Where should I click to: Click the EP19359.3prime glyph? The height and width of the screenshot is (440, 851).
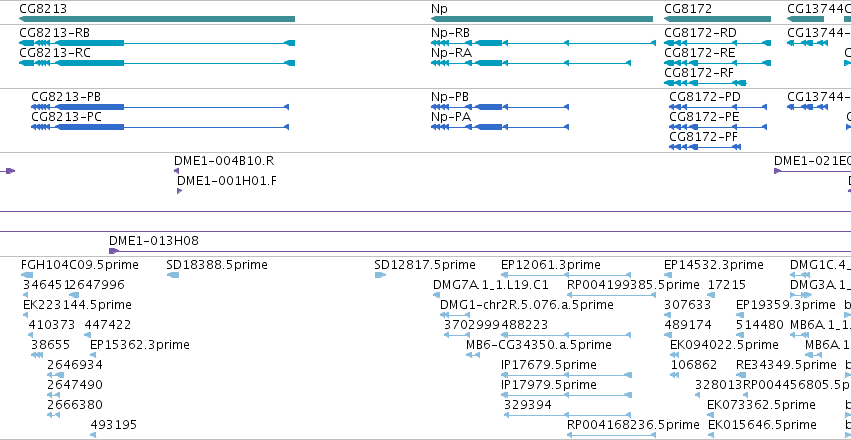pyautogui.click(x=740, y=315)
